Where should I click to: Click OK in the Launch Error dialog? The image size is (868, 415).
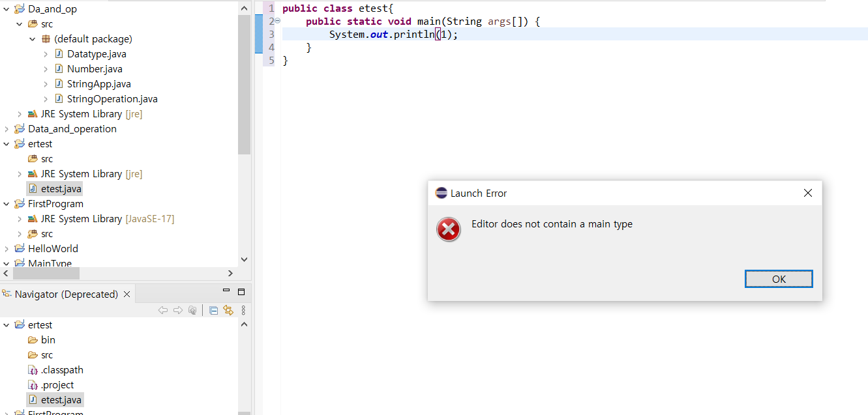click(x=779, y=279)
